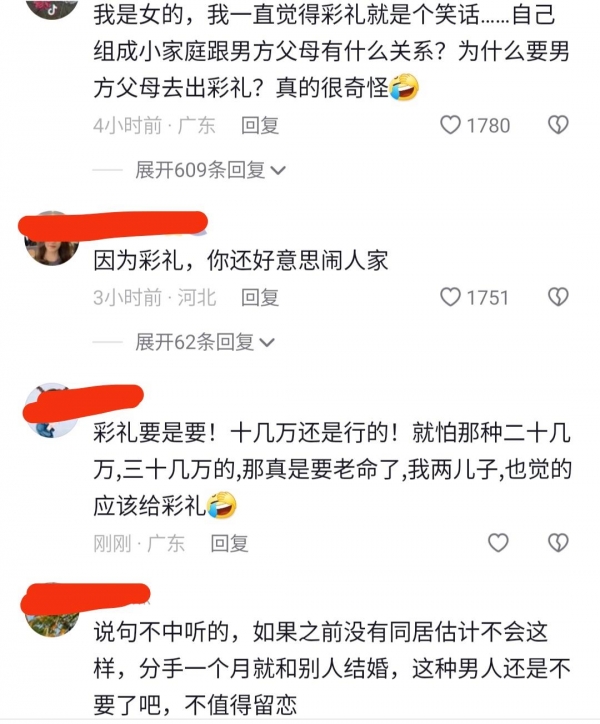This screenshot has width=600, height=724.
Task: Open top commenter's avatar with TikTok logo
Action: (51, 7)
